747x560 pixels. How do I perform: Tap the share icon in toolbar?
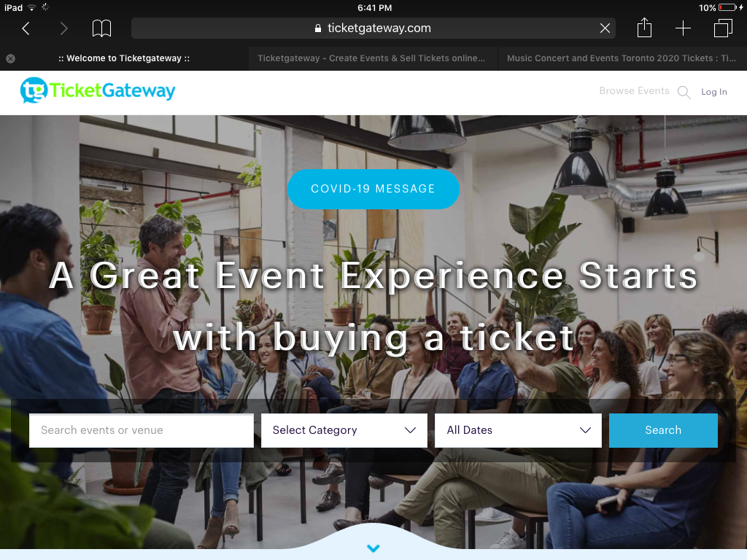pyautogui.click(x=644, y=28)
